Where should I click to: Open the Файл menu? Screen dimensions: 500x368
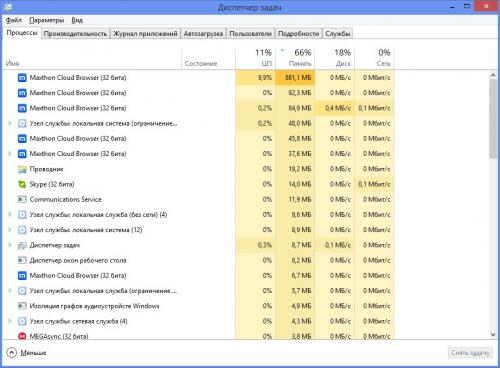14,20
